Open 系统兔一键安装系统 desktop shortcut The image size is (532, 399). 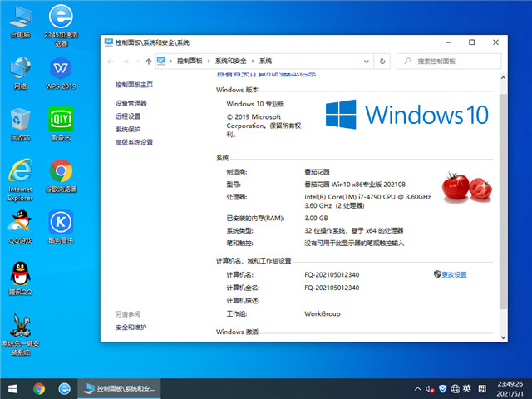pyautogui.click(x=20, y=334)
